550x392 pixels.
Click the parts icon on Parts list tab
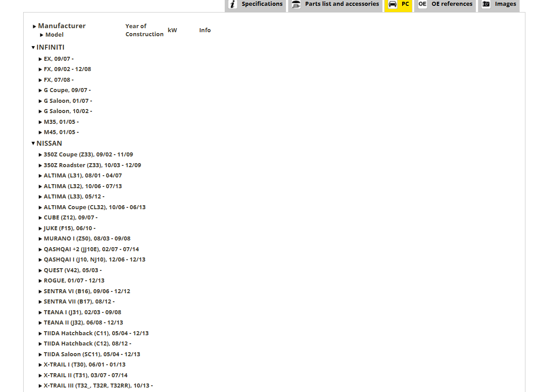(296, 4)
